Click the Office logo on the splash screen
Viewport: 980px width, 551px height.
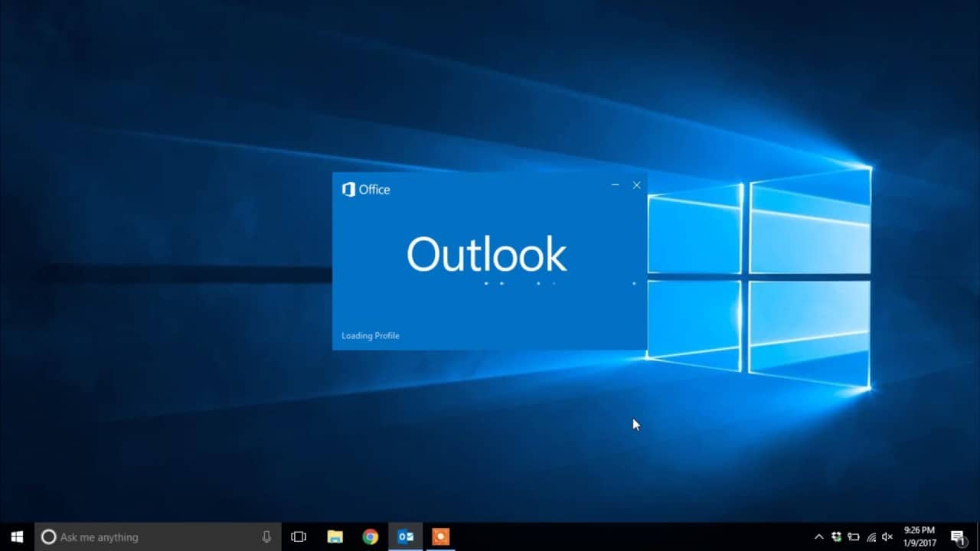[349, 189]
